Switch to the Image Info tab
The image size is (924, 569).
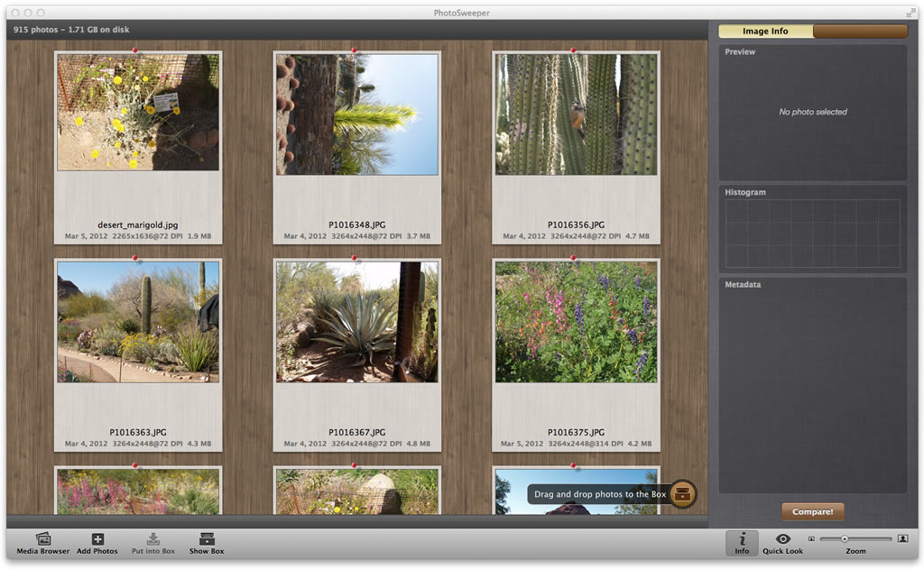[765, 32]
